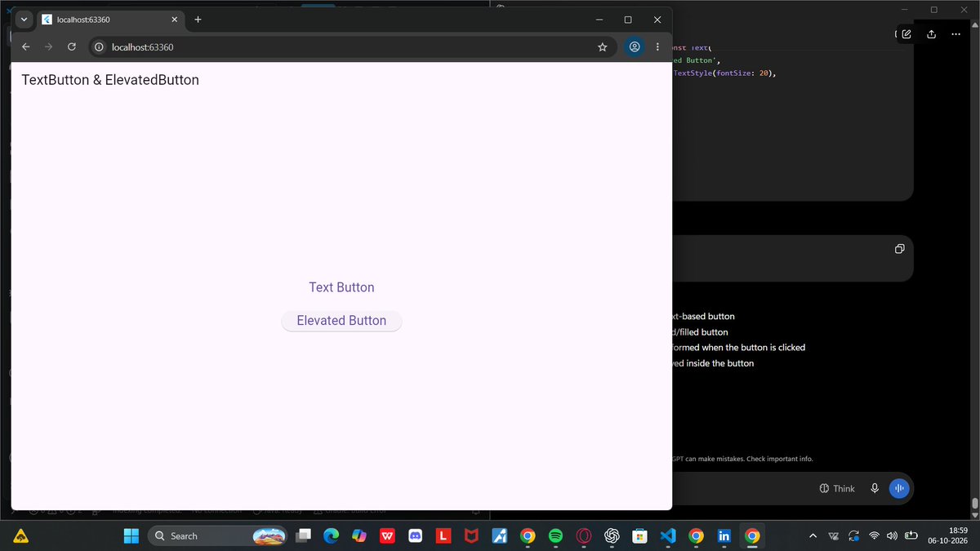Open LinkedIn from the taskbar
Image resolution: width=980 pixels, height=551 pixels.
coord(724,535)
